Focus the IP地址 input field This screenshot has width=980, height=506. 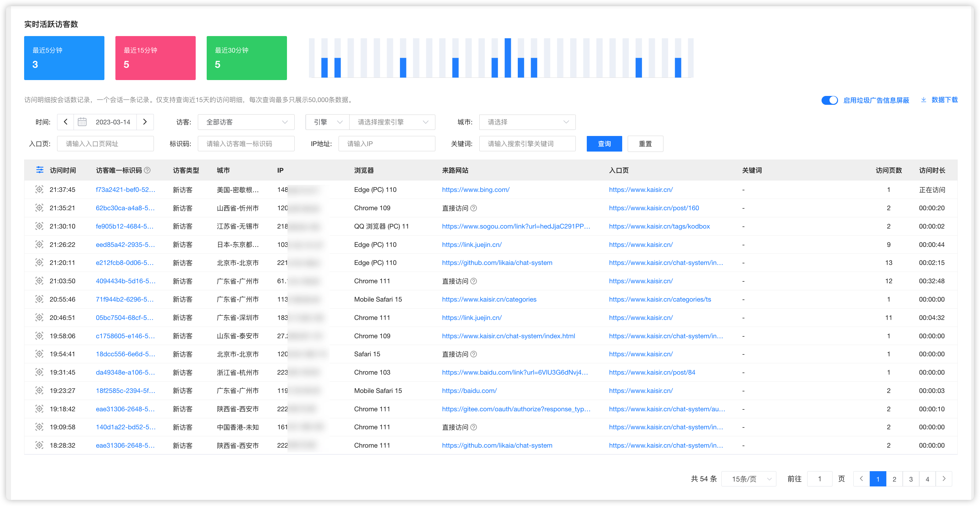[387, 144]
